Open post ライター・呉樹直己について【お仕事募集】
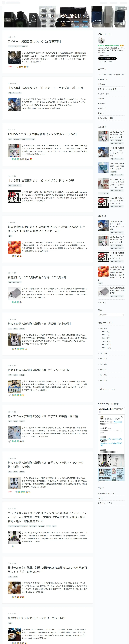129x644 pixels. 35,42
